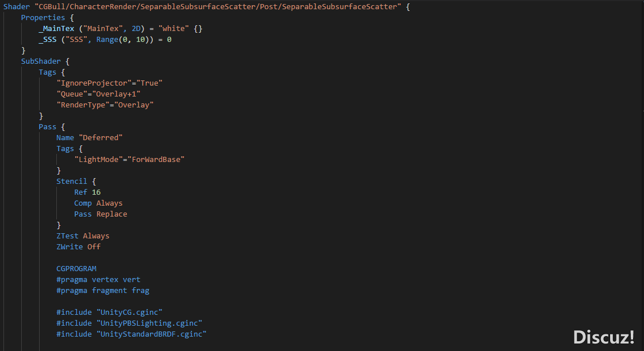The height and width of the screenshot is (351, 644).
Task: Click the _MainTex property name
Action: 56,29
